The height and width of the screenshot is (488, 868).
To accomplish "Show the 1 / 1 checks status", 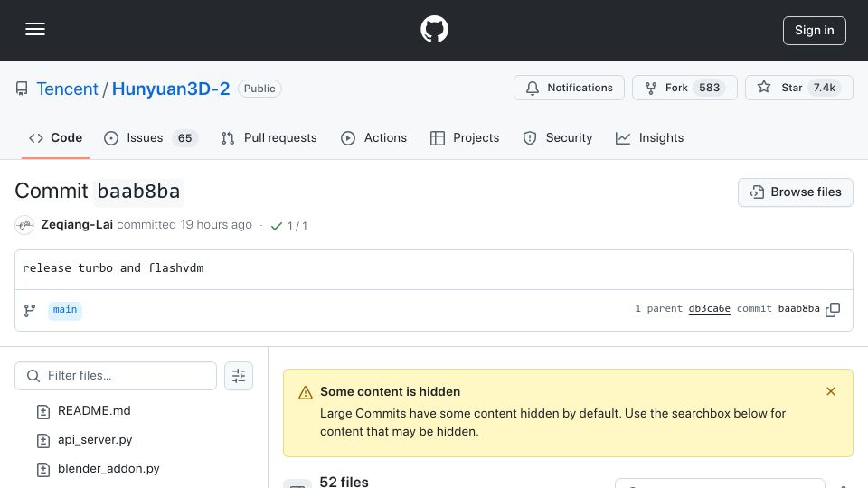I will (x=289, y=226).
